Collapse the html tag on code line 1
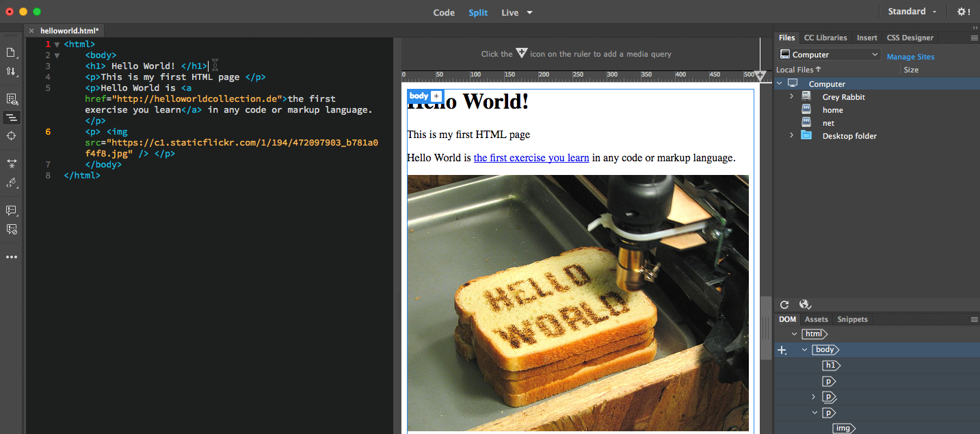Screen dimensions: 980x434 click(57, 44)
